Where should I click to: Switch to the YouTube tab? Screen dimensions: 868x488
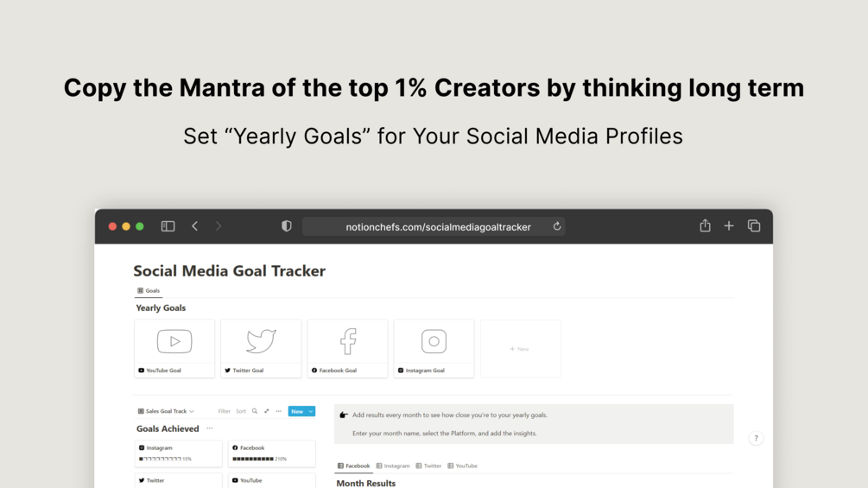462,466
